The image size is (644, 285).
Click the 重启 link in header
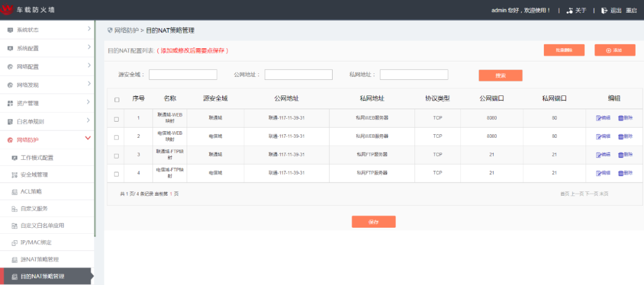point(631,11)
